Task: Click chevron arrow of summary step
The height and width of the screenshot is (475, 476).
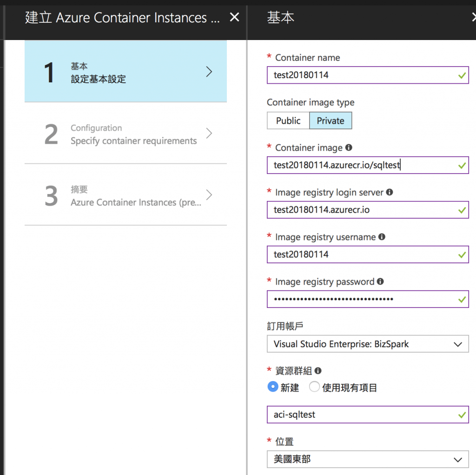Action: [x=209, y=195]
